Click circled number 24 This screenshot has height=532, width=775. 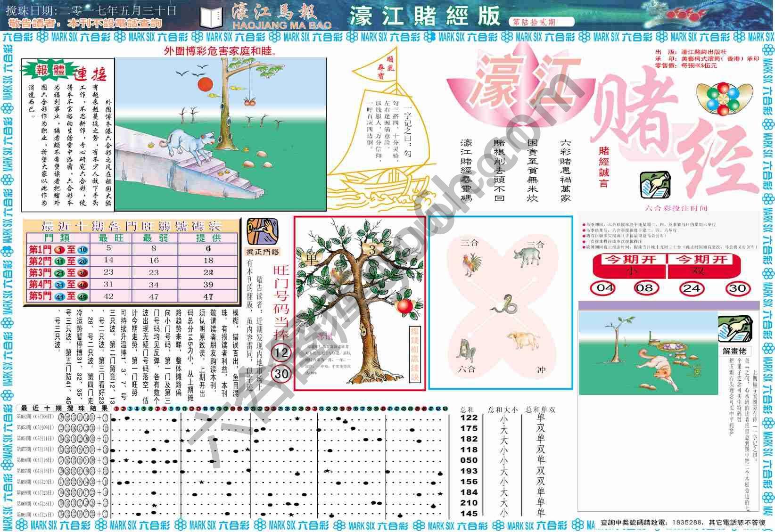point(691,288)
